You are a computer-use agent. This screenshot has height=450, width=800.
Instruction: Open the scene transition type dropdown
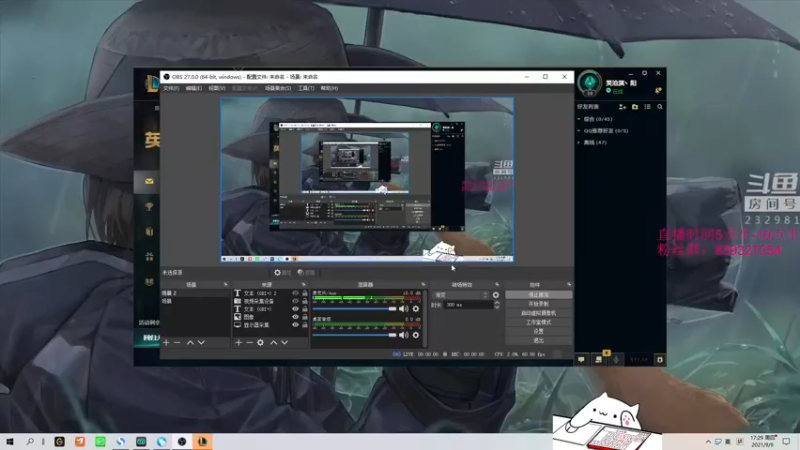[460, 295]
